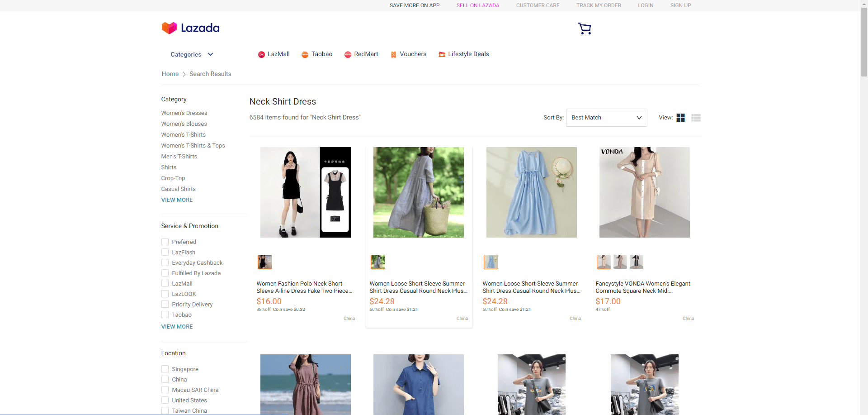Viewport: 868px width, 415px height.
Task: Click the LazMall icon in navigation
Action: pos(261,55)
